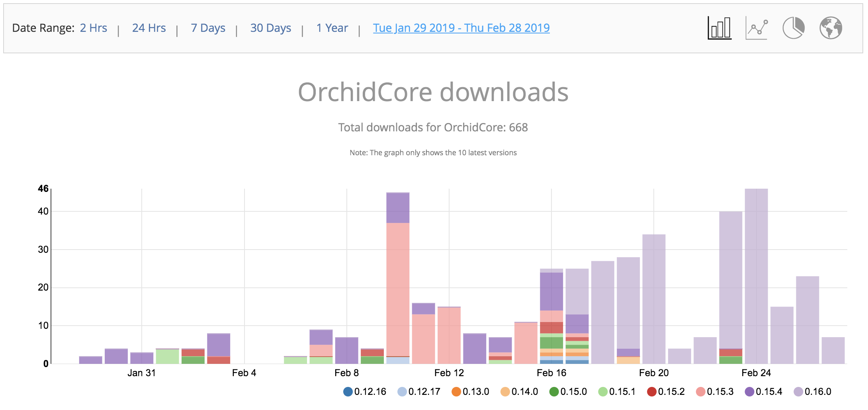The width and height of the screenshot is (868, 410).
Task: Click the tallest 0.16.0 bar at Feb 24
Action: (x=756, y=276)
